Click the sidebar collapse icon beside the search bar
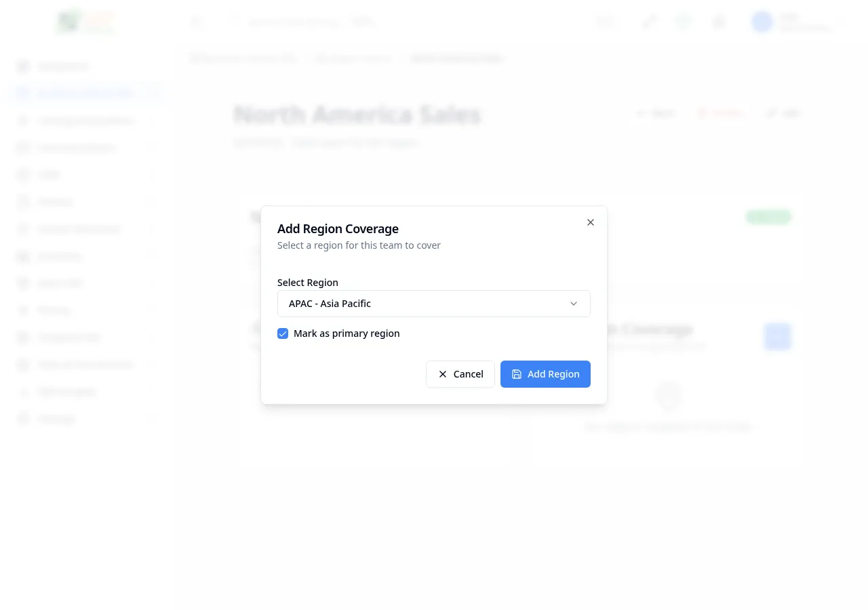868x610 pixels. click(197, 22)
